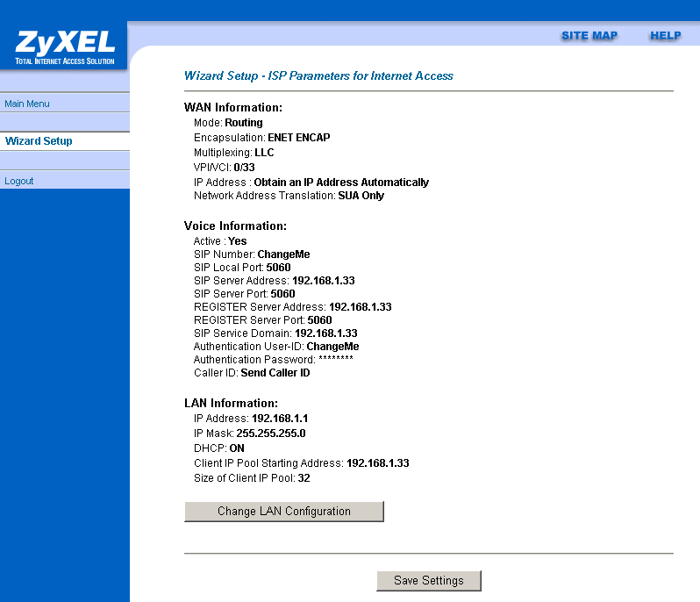Click the Wizard Setup ISP Parameters heading

(318, 76)
